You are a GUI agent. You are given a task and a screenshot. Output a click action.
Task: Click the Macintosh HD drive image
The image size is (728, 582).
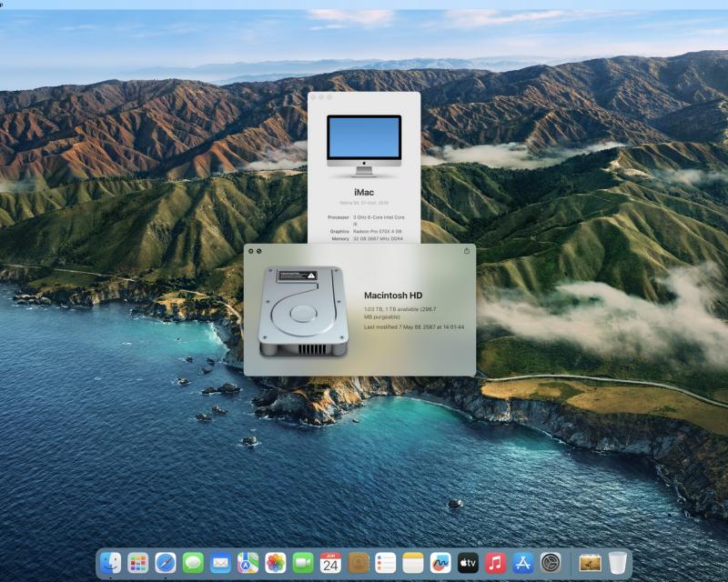tap(303, 311)
